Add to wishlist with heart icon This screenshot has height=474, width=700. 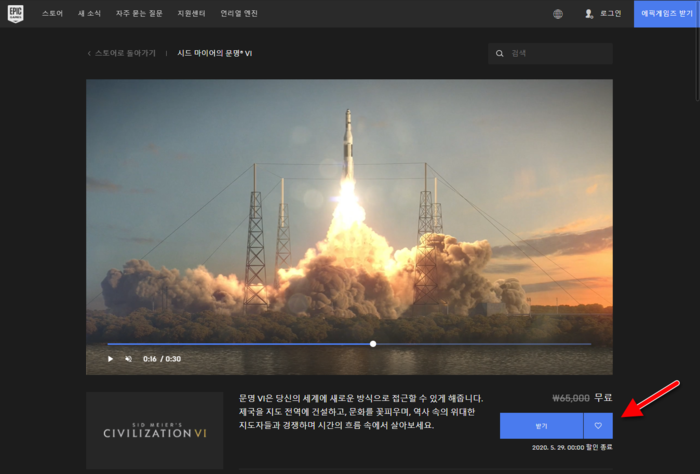tap(598, 426)
